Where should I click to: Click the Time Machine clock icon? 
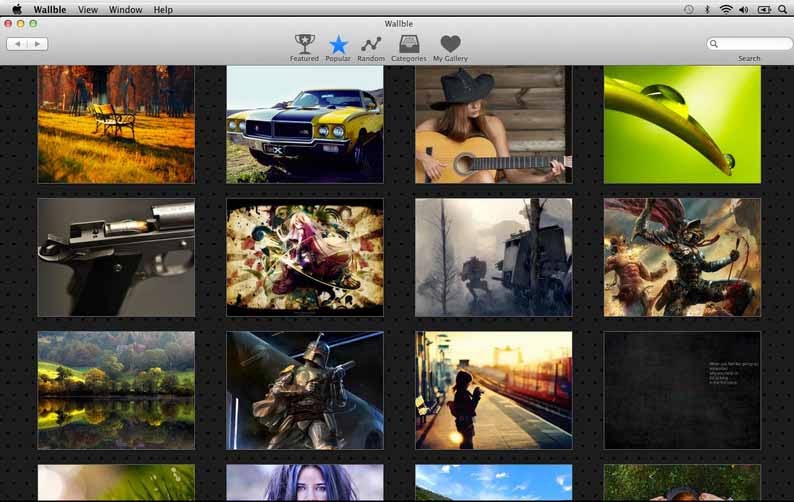tap(689, 9)
